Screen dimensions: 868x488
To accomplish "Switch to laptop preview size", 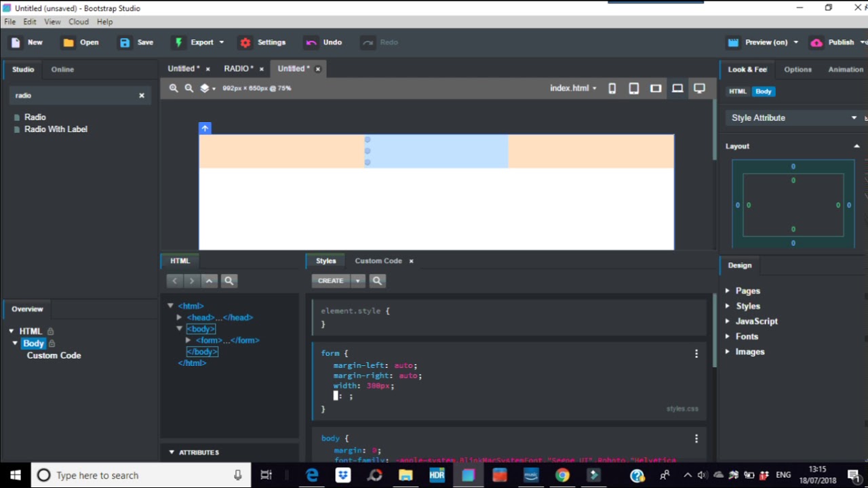I will (x=677, y=88).
